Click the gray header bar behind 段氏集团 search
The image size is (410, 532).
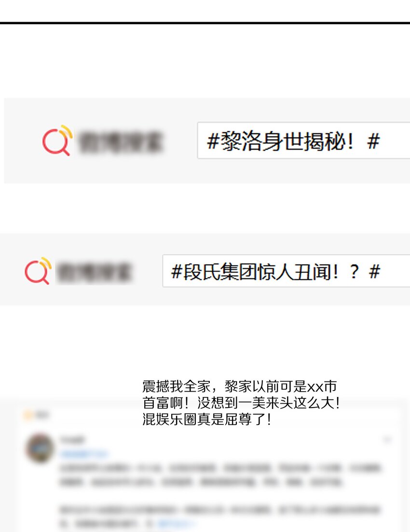click(205, 270)
